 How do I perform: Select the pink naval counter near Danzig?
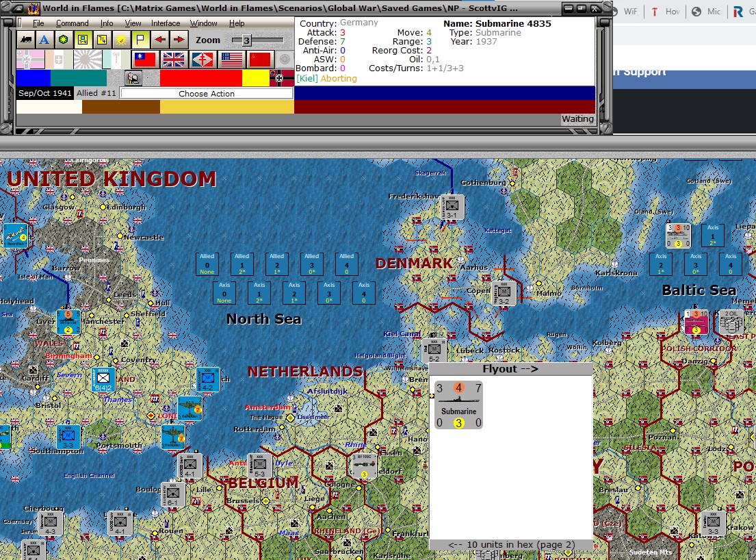click(696, 322)
